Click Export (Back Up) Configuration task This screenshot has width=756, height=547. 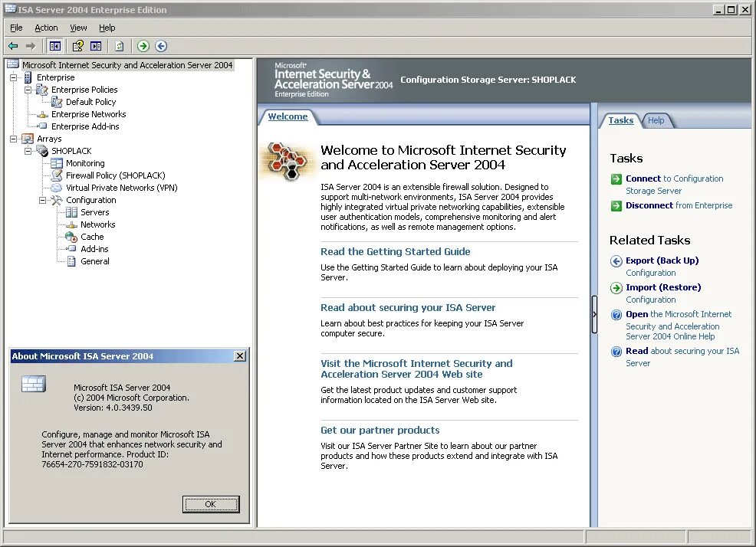coord(662,267)
